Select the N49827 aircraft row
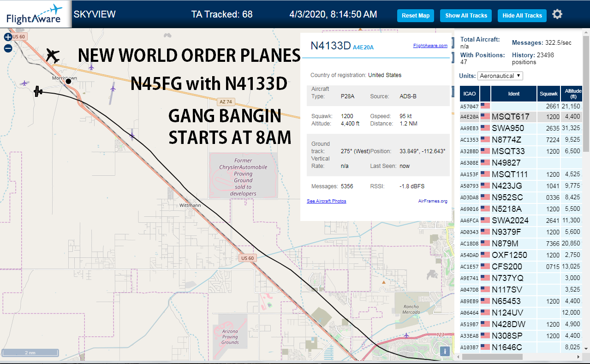The width and height of the screenshot is (590, 364). pyautogui.click(x=521, y=163)
